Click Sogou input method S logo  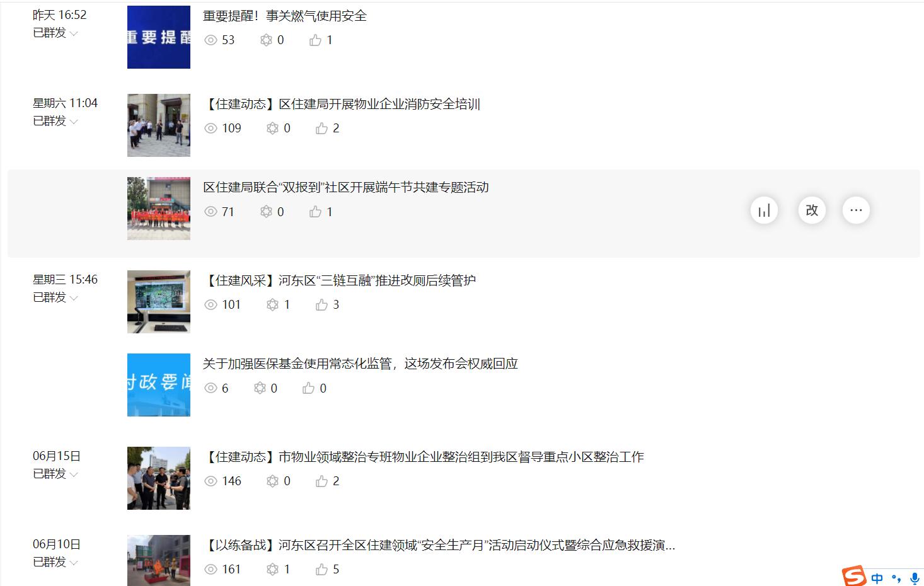[x=854, y=577]
